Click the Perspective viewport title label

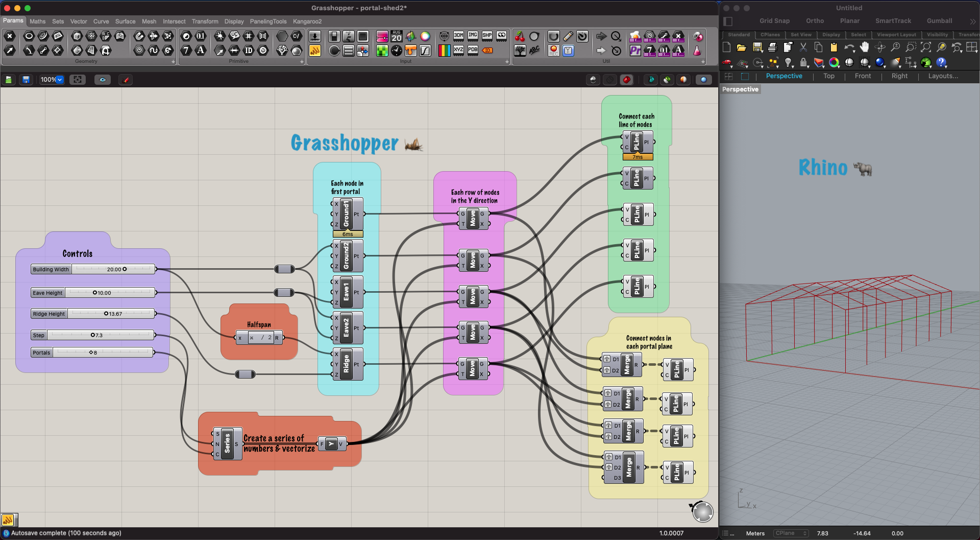tap(740, 89)
